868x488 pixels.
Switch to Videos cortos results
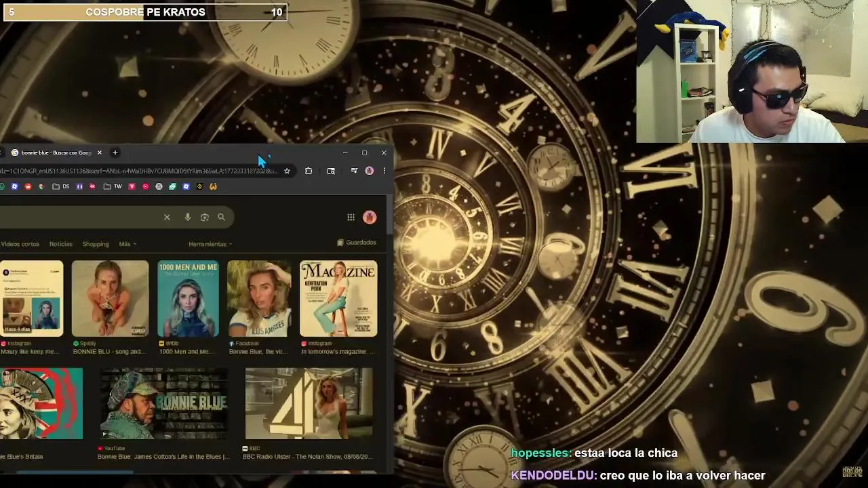pyautogui.click(x=20, y=244)
